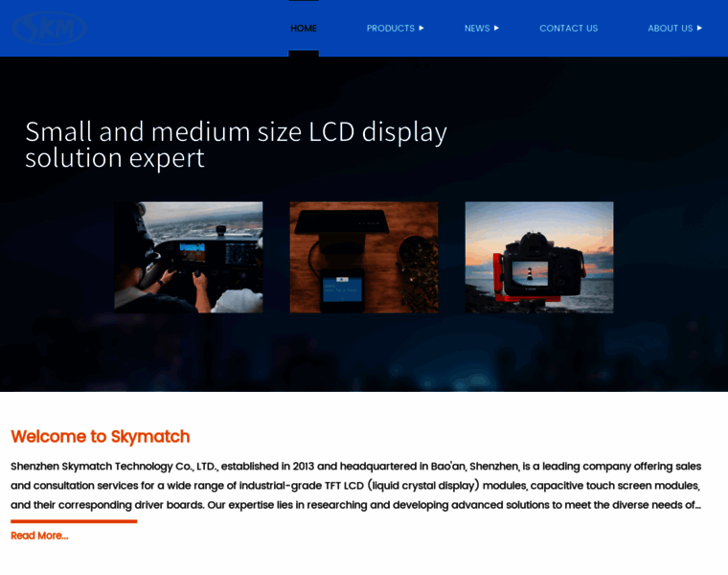Open the HOME menu item

tap(304, 29)
